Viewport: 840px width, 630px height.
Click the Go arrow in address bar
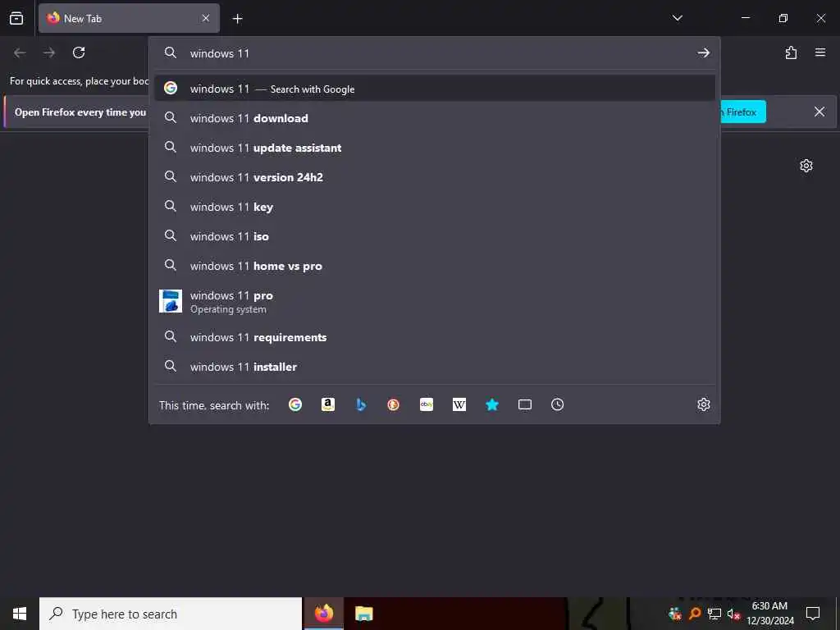[703, 52]
